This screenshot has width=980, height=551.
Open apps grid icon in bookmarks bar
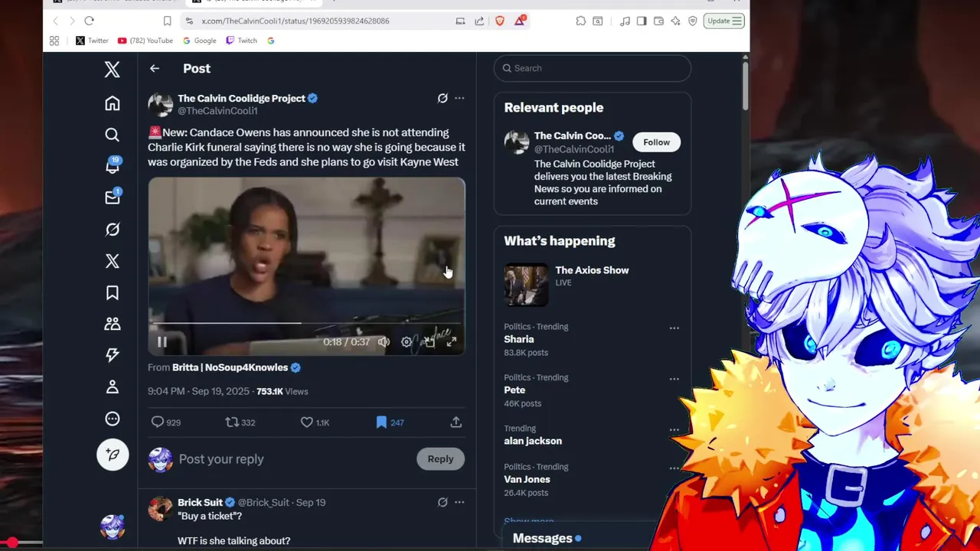click(54, 41)
